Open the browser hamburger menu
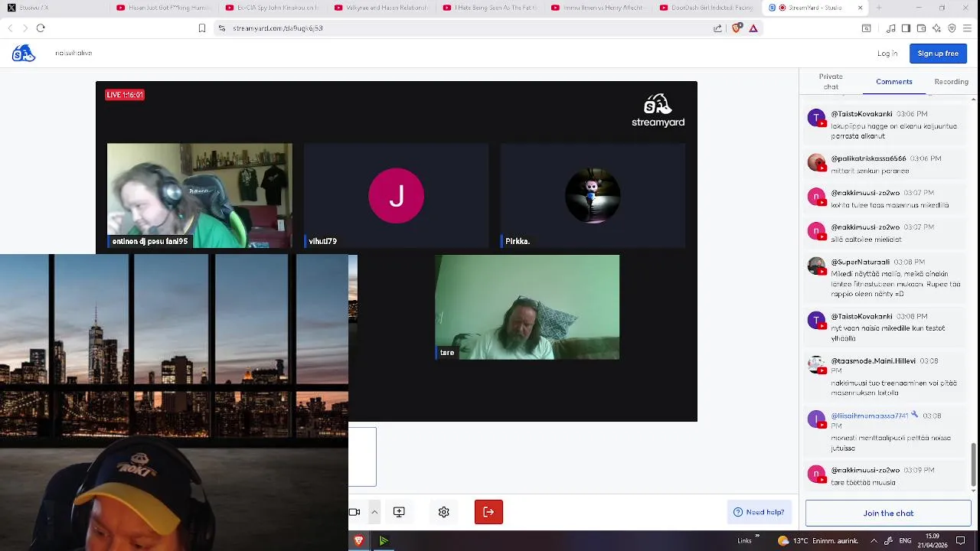 (968, 28)
